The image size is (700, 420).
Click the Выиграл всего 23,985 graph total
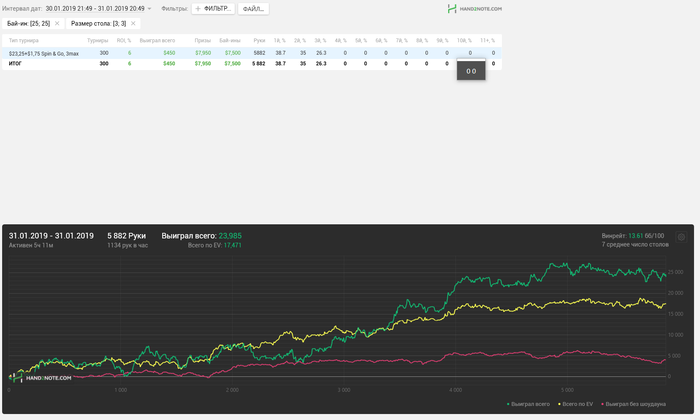[x=201, y=236]
